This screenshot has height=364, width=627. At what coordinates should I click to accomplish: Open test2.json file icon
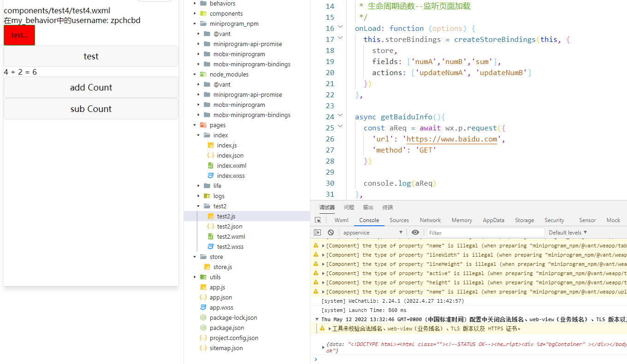click(x=211, y=227)
